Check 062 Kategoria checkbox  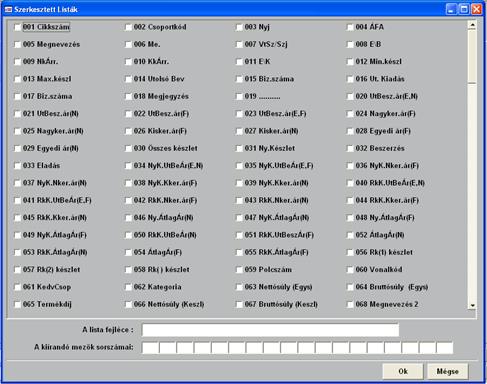[x=128, y=287]
